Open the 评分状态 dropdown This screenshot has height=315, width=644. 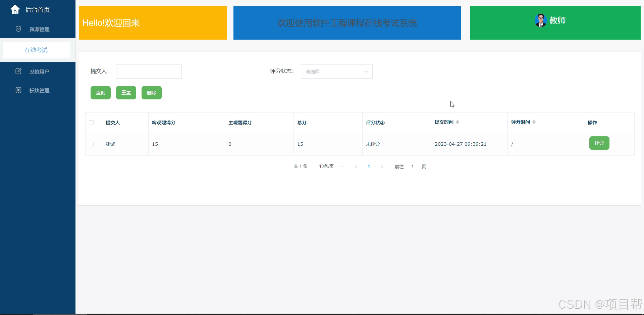coord(336,72)
